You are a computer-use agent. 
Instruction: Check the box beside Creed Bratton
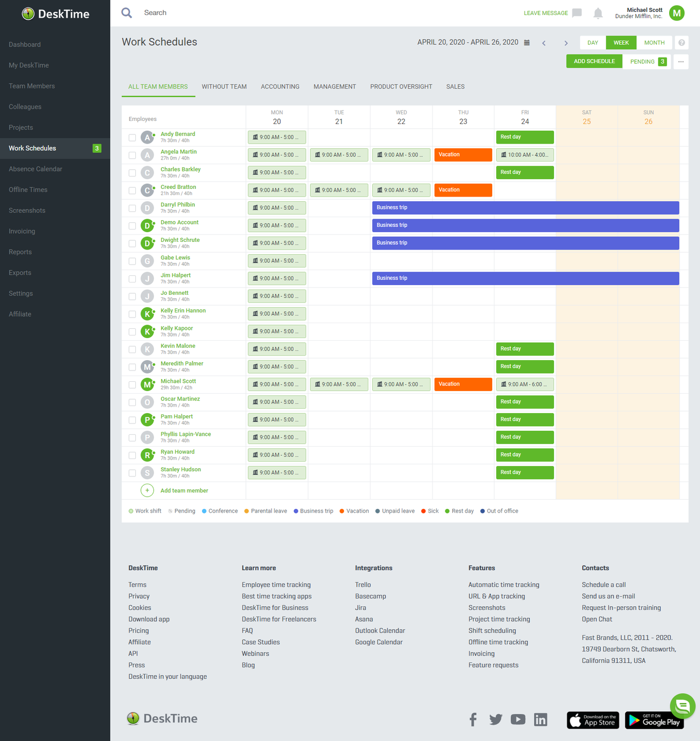tap(132, 190)
